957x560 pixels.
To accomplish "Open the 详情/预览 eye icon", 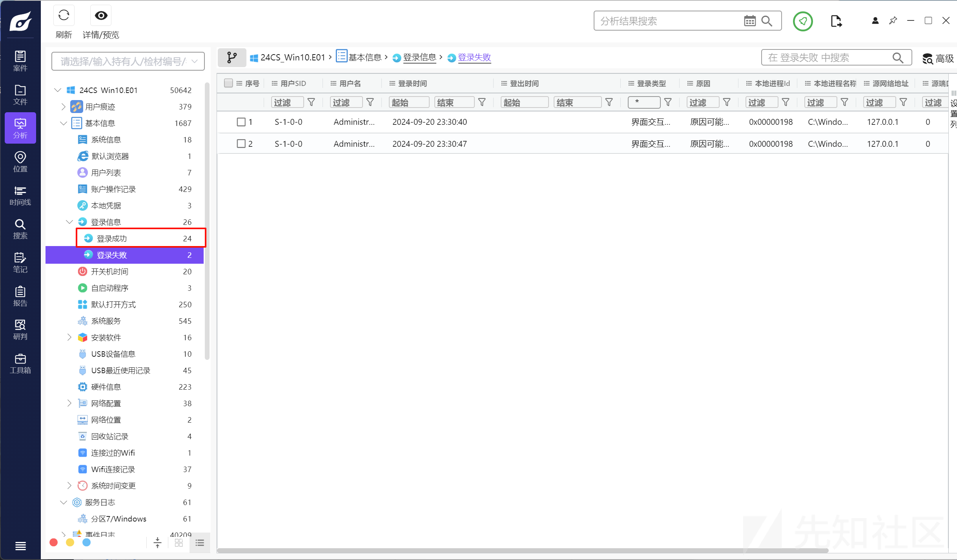I will coord(101,15).
